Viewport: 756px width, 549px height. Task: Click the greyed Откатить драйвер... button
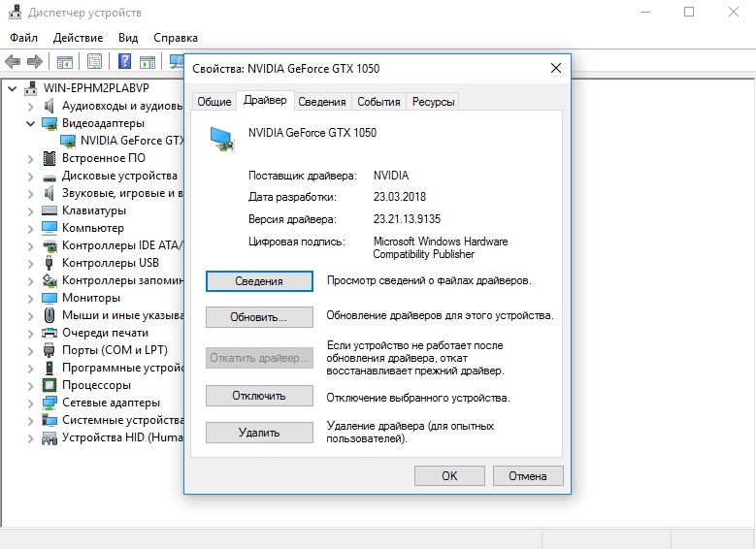tap(259, 358)
